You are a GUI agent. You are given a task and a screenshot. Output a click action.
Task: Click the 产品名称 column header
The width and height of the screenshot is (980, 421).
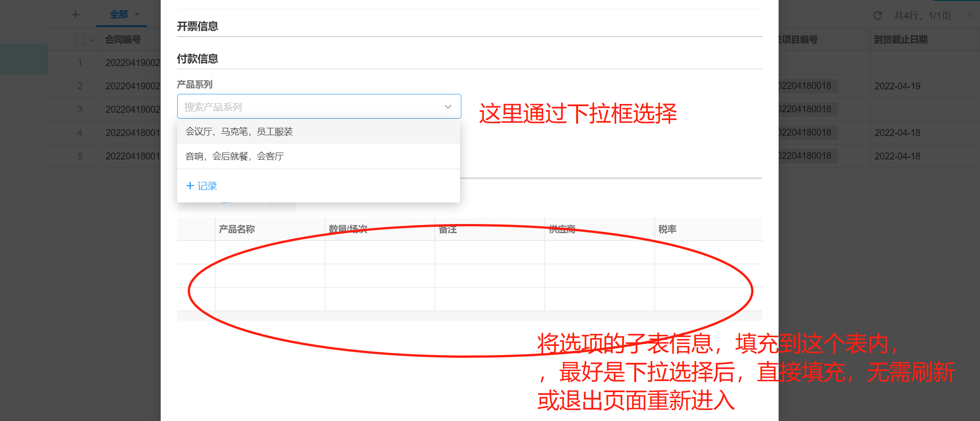[237, 229]
